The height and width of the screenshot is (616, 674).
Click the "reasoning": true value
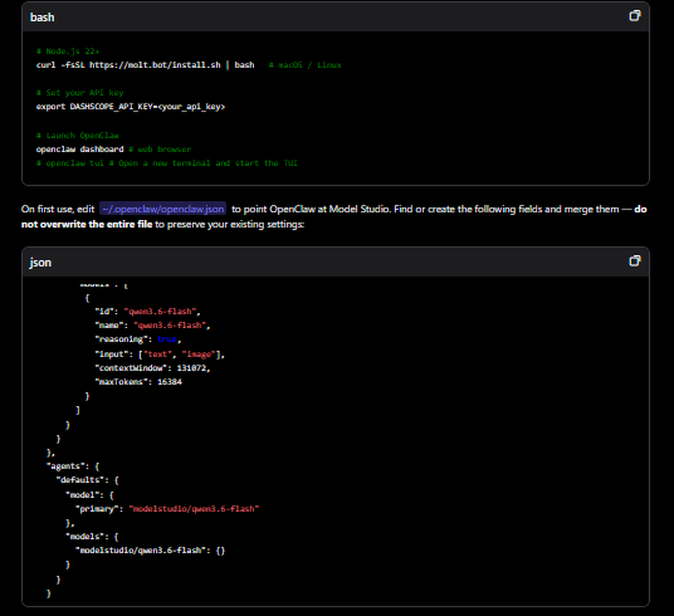(166, 339)
